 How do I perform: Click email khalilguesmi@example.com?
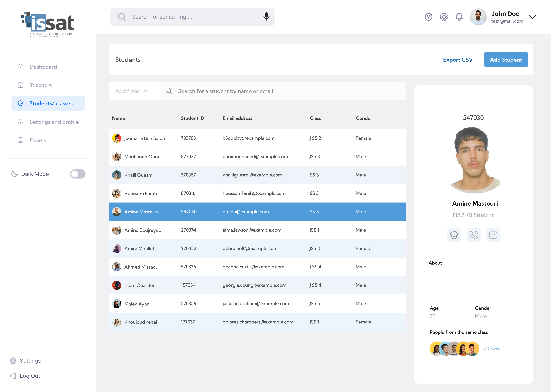pos(252,175)
